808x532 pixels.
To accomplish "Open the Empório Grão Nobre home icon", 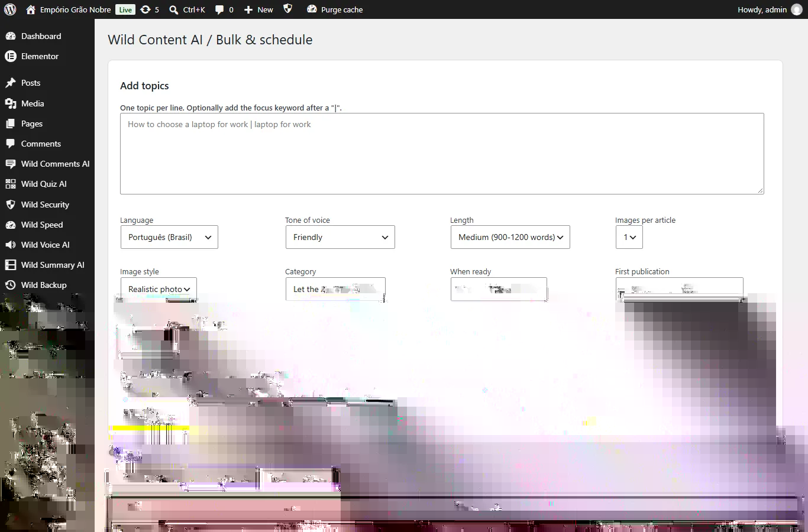I will pyautogui.click(x=31, y=9).
